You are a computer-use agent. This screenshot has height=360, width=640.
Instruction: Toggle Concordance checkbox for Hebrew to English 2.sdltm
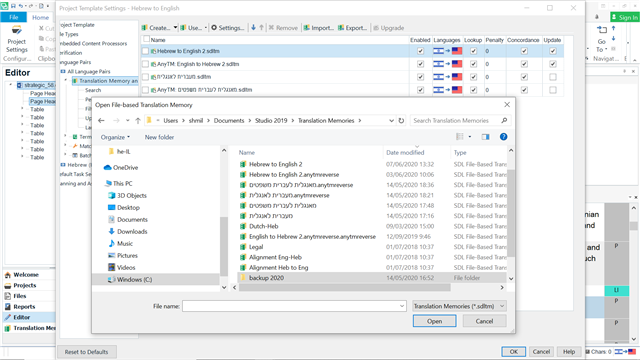(x=524, y=51)
